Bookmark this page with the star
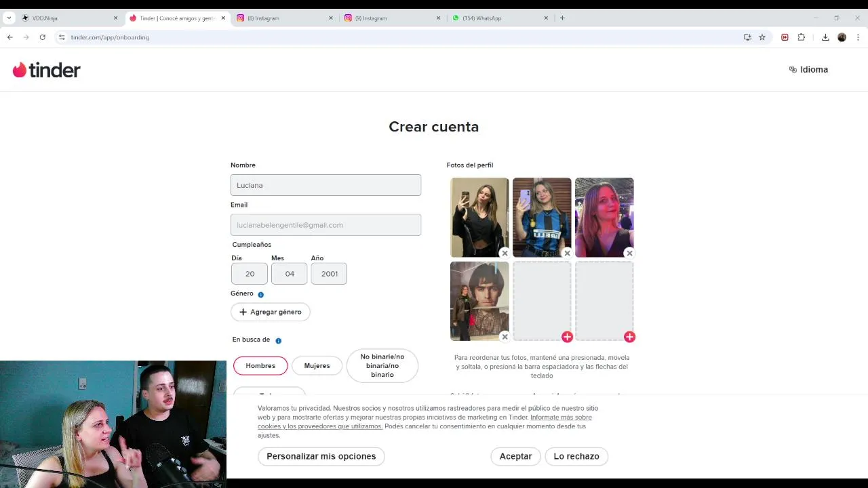 click(x=762, y=37)
